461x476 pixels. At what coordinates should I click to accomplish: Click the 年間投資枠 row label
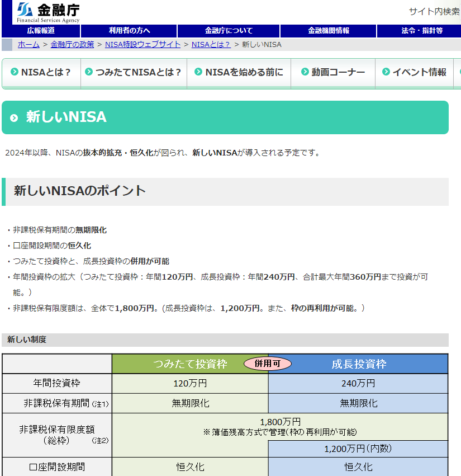57,383
